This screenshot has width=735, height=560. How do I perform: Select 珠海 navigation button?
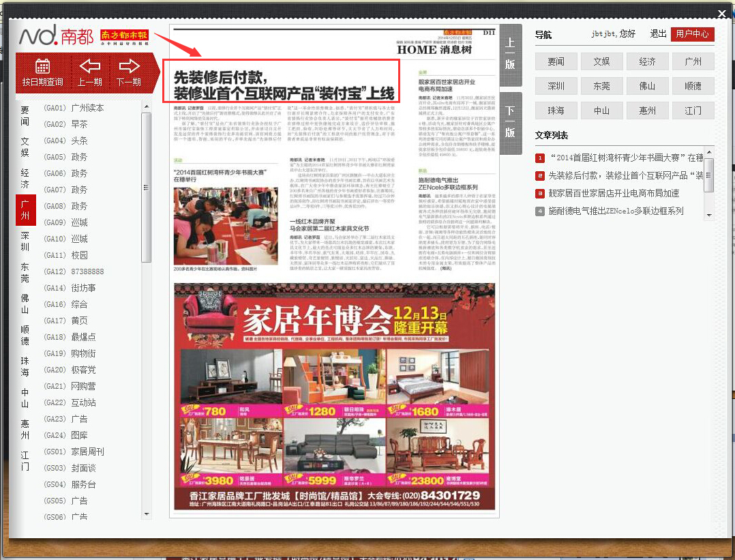(556, 110)
